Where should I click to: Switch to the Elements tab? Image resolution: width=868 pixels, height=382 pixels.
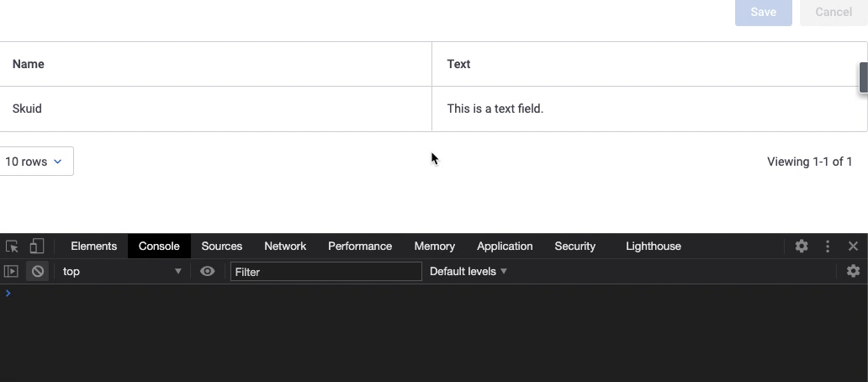pyautogui.click(x=93, y=247)
